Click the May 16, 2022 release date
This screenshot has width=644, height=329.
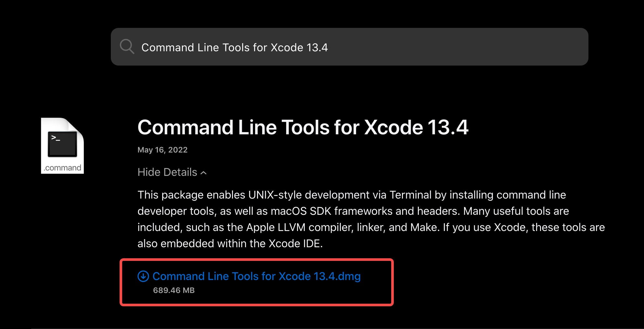click(x=162, y=150)
